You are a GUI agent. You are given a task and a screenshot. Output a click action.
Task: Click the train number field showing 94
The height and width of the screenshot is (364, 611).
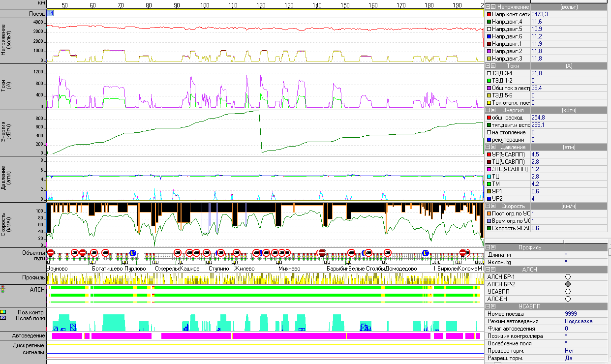click(51, 13)
